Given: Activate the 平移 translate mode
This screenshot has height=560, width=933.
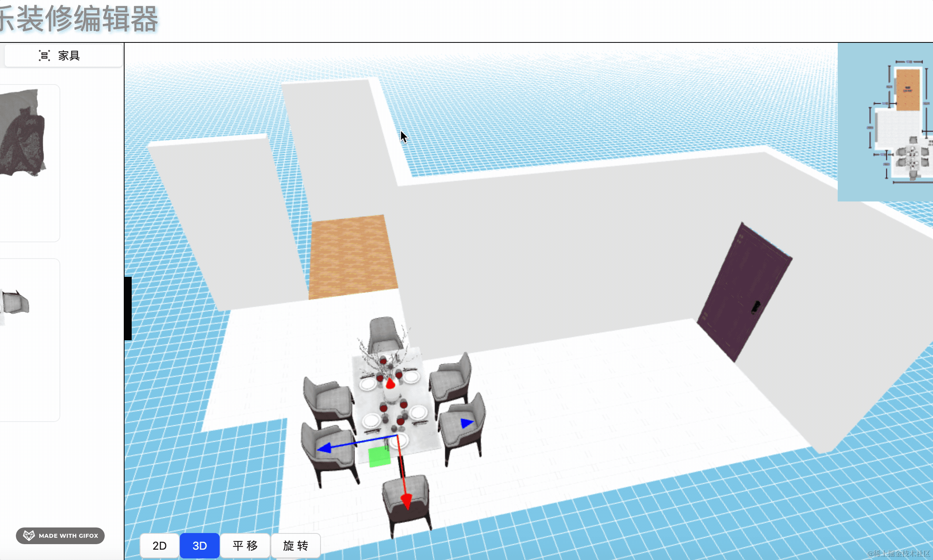Looking at the screenshot, I should coord(245,546).
